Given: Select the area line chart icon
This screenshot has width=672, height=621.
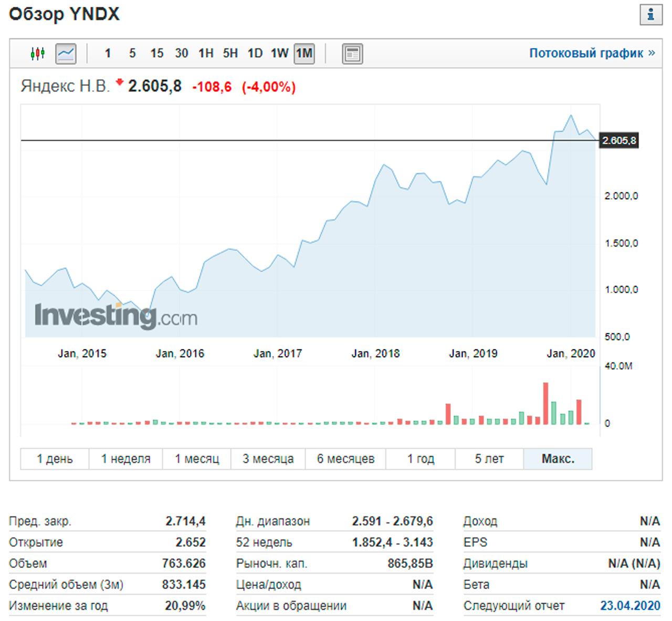Looking at the screenshot, I should pyautogui.click(x=66, y=54).
